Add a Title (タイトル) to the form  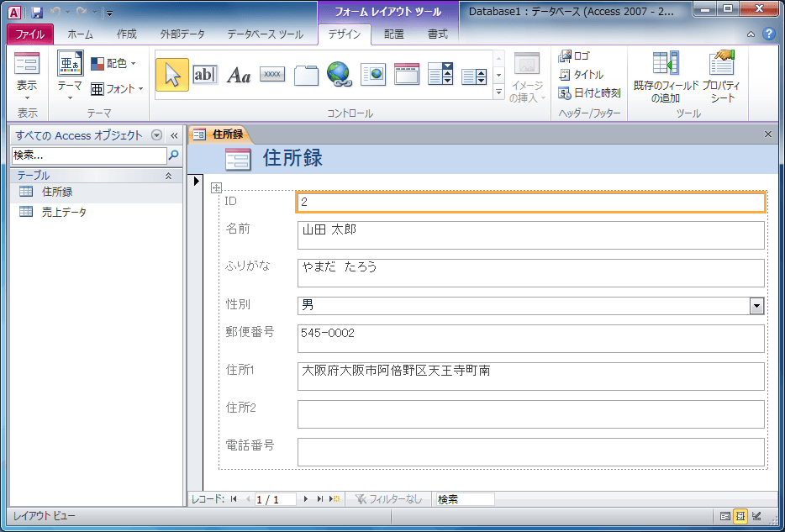[x=581, y=75]
